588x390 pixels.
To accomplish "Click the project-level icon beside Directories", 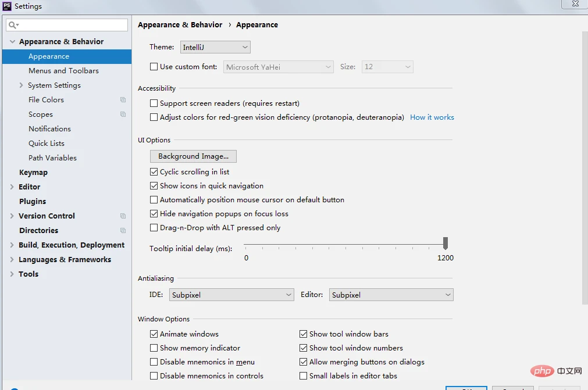I will pos(123,231).
